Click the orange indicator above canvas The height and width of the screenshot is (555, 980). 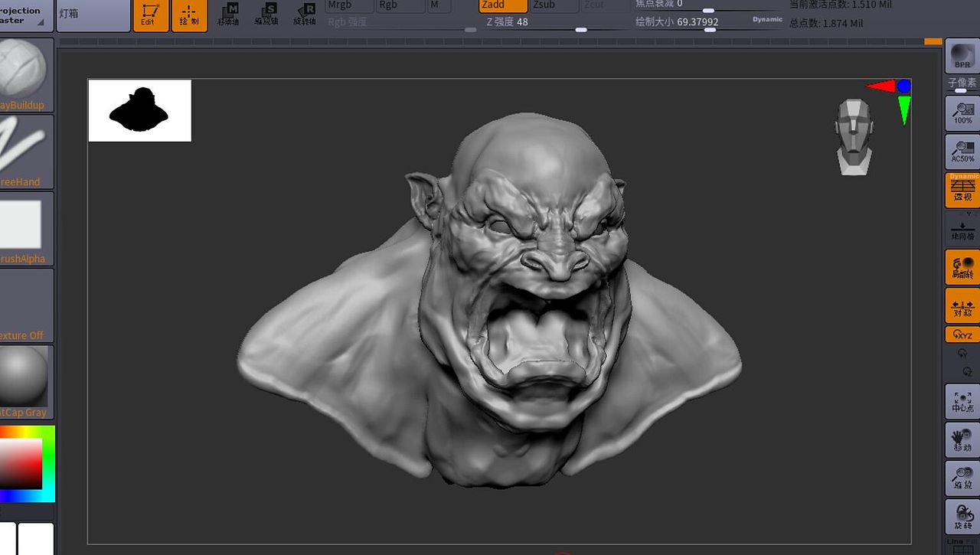[x=933, y=41]
